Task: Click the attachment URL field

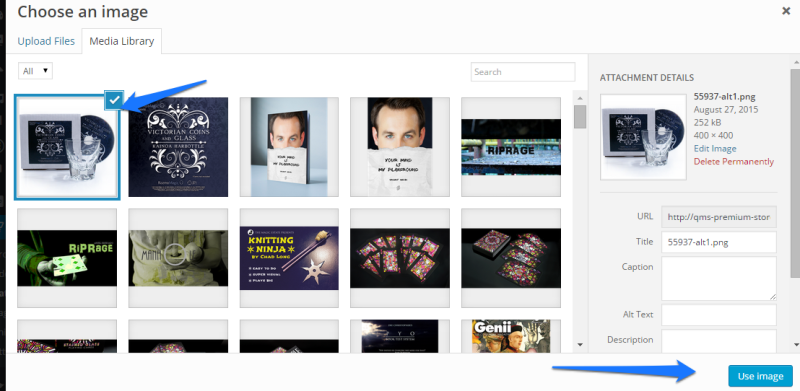Action: coord(719,217)
